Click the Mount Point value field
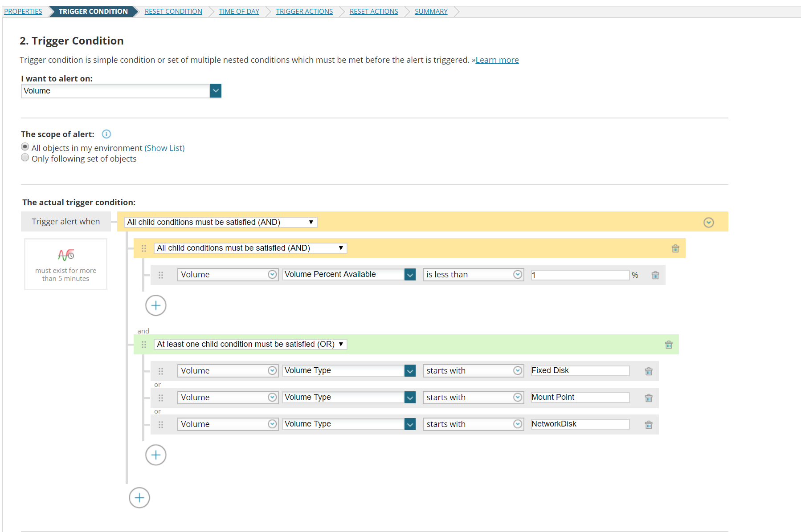Image resolution: width=801 pixels, height=532 pixels. tap(580, 398)
